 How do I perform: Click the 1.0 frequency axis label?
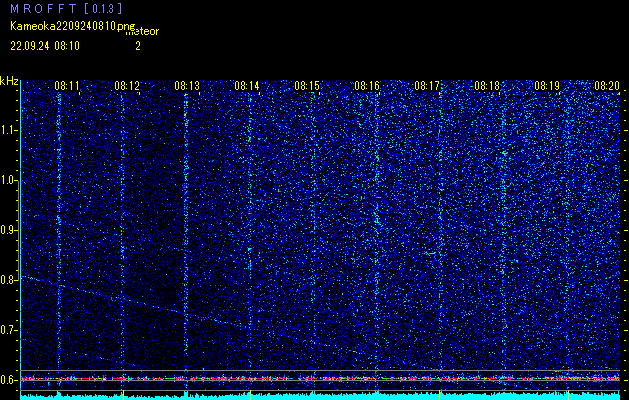tap(9, 181)
